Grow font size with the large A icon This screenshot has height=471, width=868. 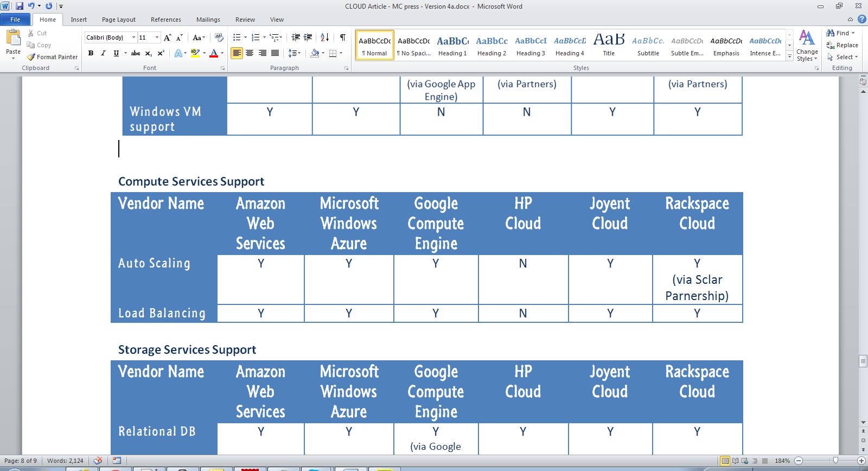tap(168, 37)
